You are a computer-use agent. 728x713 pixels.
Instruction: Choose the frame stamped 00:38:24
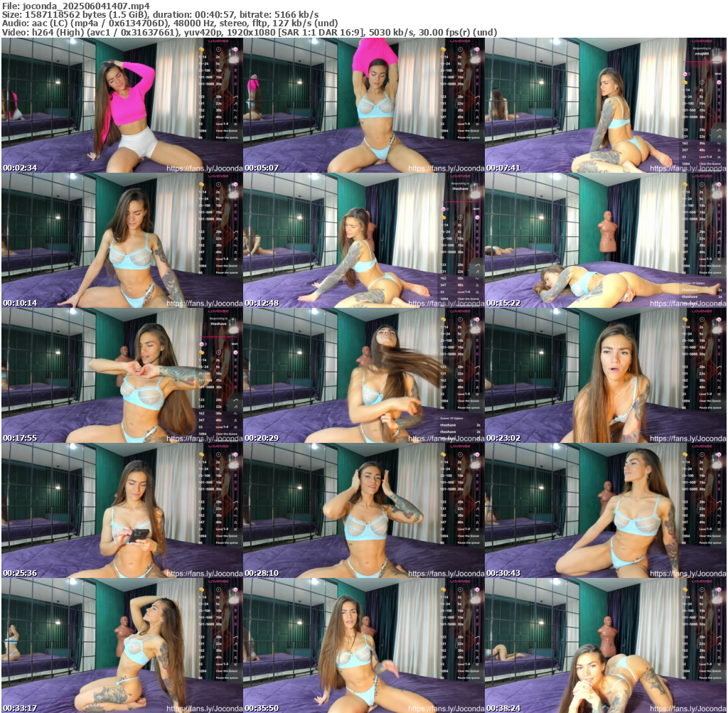click(606, 645)
